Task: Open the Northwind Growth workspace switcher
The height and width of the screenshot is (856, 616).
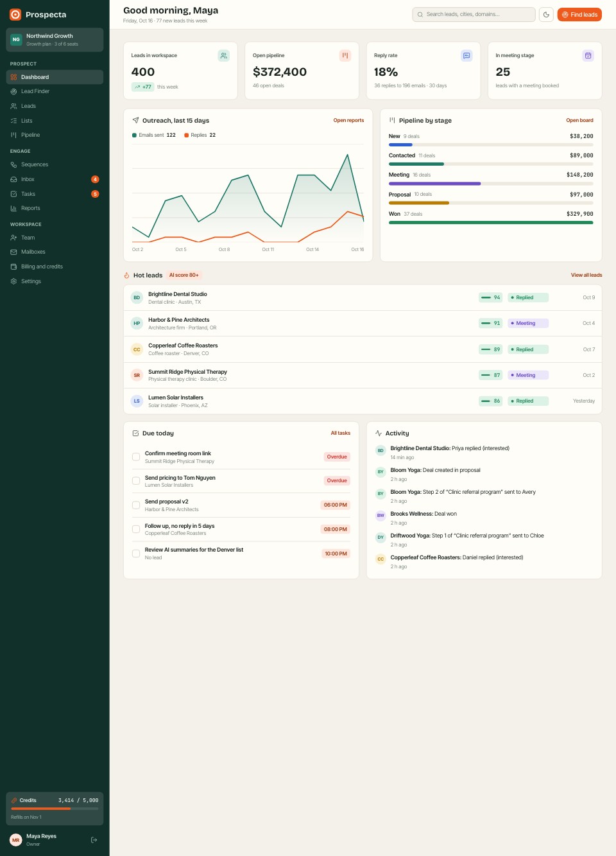Action: pos(55,40)
